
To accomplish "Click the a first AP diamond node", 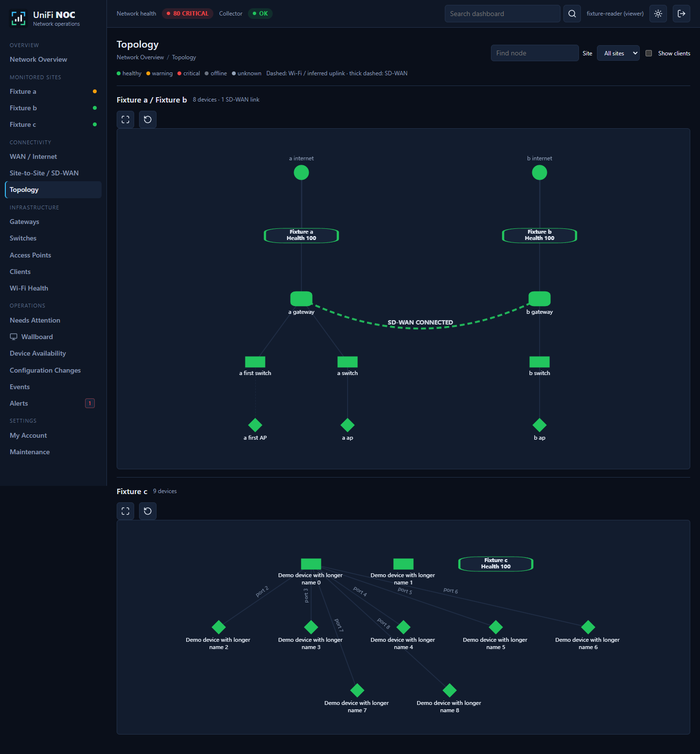I will point(255,425).
